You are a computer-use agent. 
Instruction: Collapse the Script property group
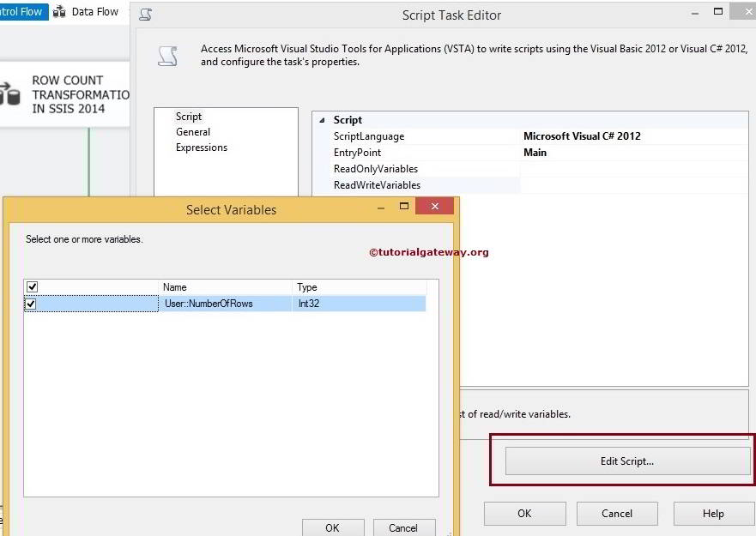[324, 119]
